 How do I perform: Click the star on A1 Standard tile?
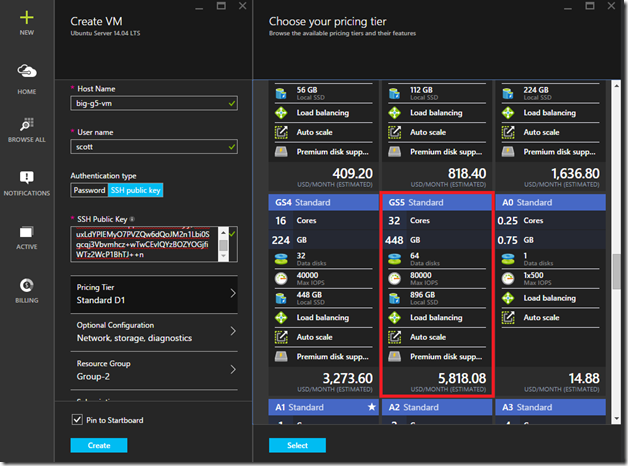pos(372,407)
